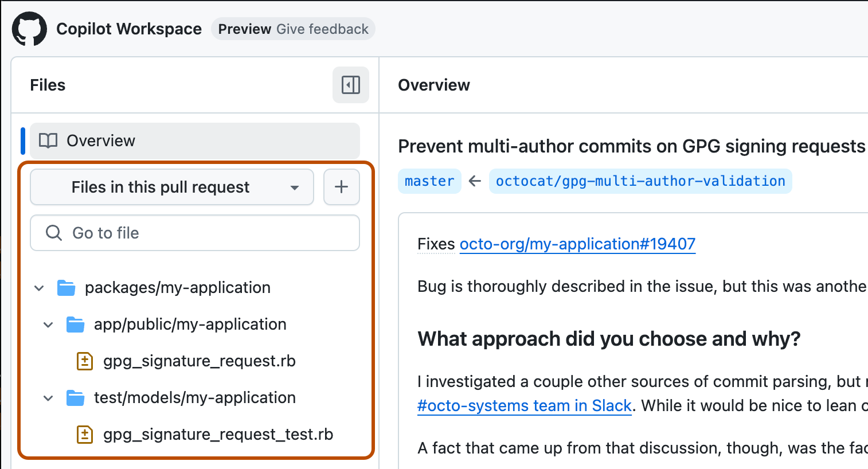Click the GitHub Octocat logo
The width and height of the screenshot is (868, 469).
point(29,29)
